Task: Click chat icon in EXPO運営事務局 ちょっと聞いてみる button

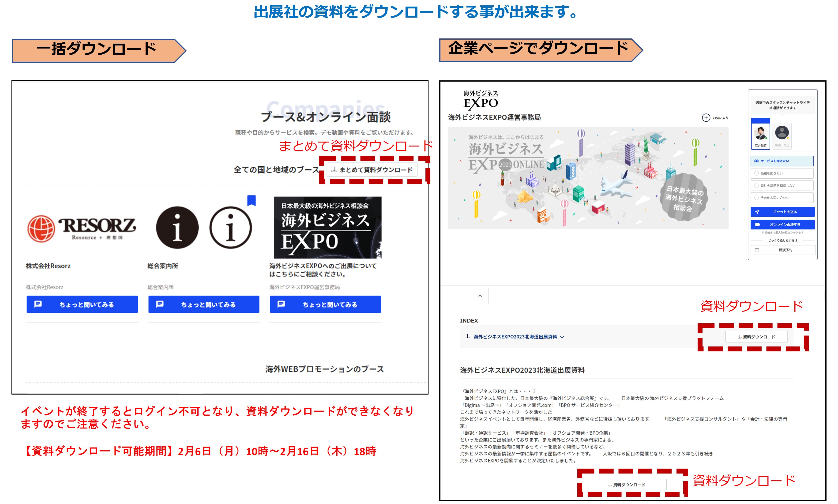Action: pyautogui.click(x=281, y=304)
